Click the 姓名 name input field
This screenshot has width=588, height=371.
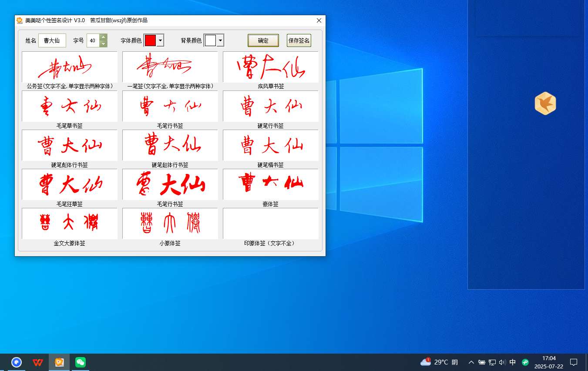coord(52,40)
